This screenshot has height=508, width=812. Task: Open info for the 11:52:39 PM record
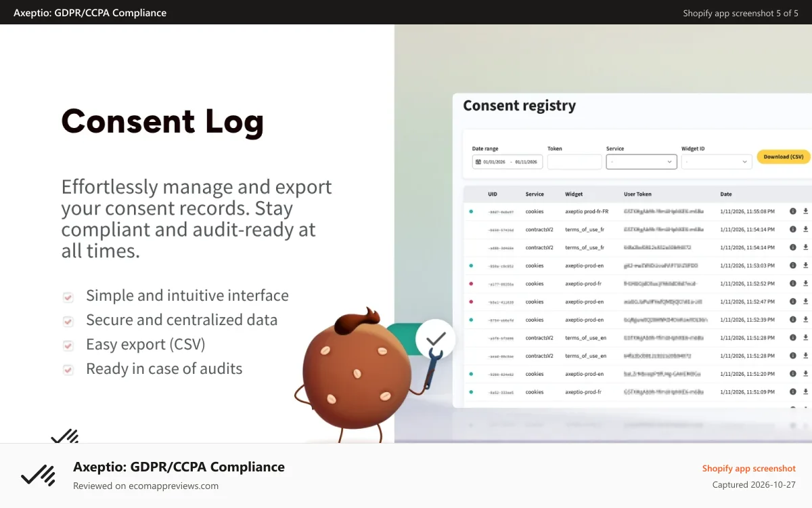click(792, 320)
